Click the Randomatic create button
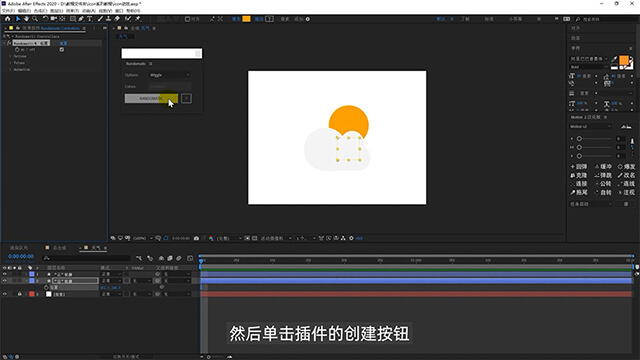Screen dimensions: 640x360 pos(151,98)
